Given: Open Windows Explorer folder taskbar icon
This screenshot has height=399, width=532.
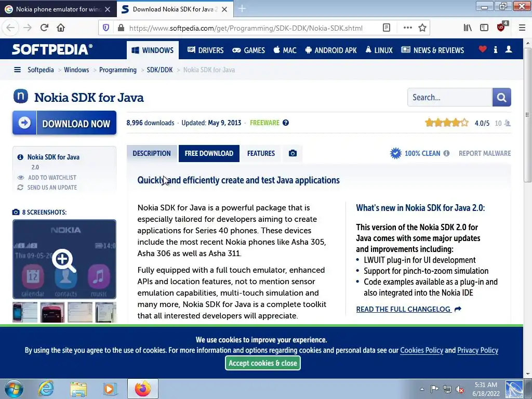Looking at the screenshot, I should coord(78,389).
